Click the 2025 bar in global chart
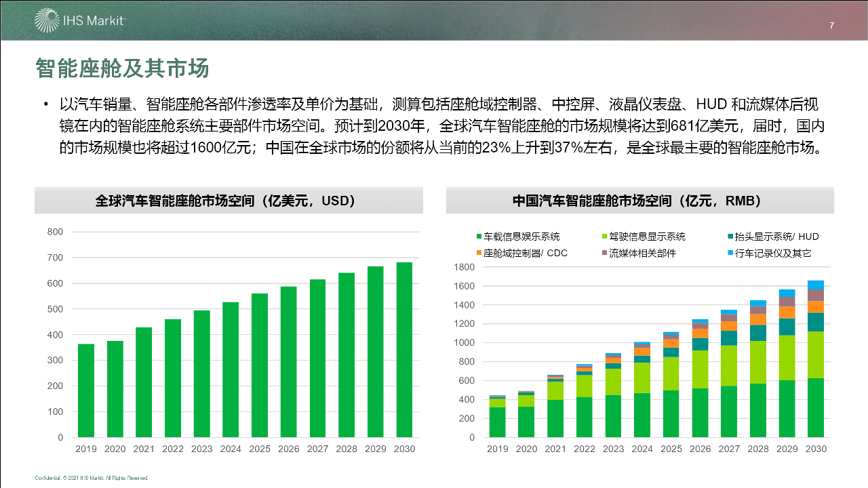Screen dimensions: 868x488 coord(260,365)
